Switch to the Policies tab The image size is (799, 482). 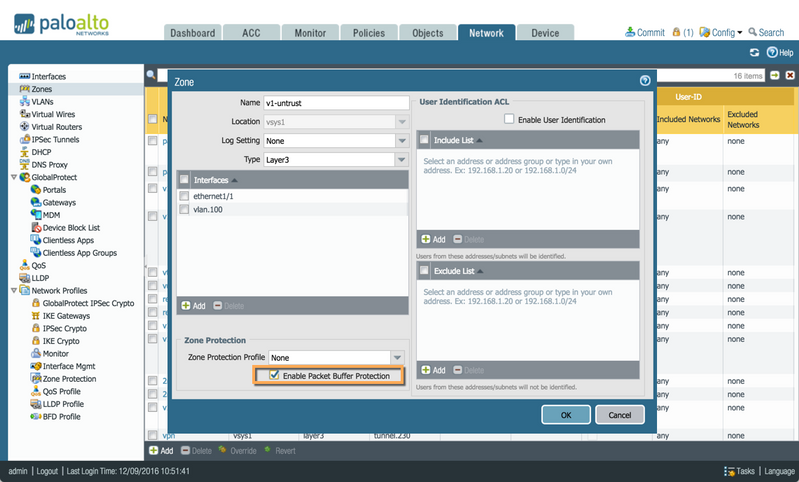(x=369, y=33)
